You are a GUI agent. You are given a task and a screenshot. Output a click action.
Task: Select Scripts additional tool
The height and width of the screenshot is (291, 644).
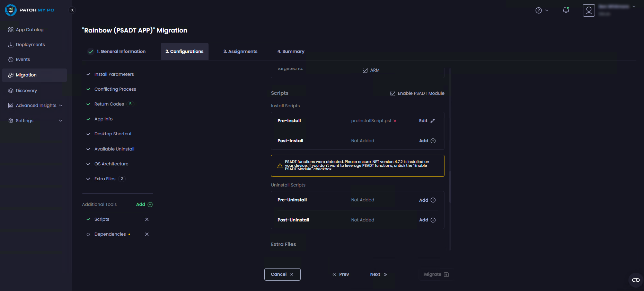102,219
